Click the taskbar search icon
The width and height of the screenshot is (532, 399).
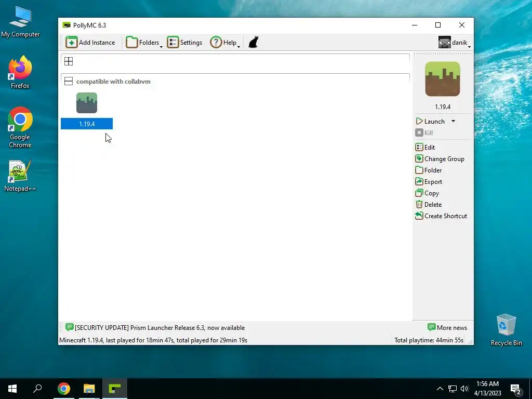pyautogui.click(x=37, y=389)
